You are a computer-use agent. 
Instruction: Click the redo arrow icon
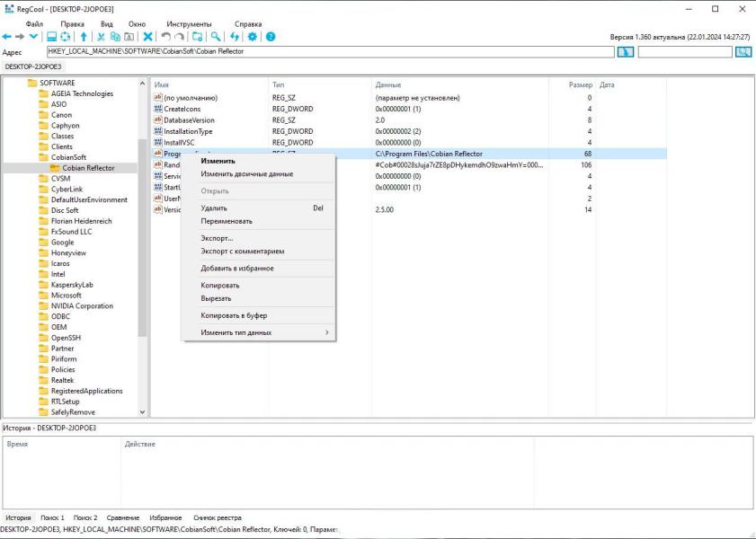point(180,37)
